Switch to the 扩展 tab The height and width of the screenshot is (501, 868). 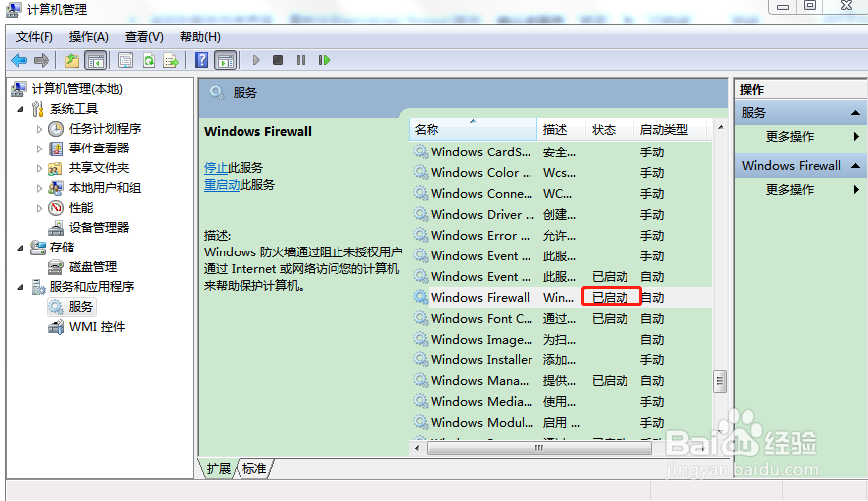click(x=218, y=469)
